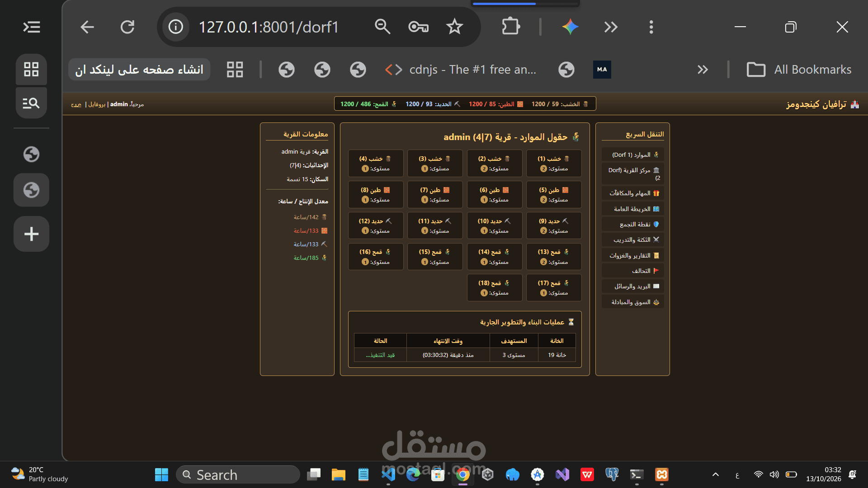
Task: Open التقارير والغزوات reports item
Action: click(x=633, y=255)
